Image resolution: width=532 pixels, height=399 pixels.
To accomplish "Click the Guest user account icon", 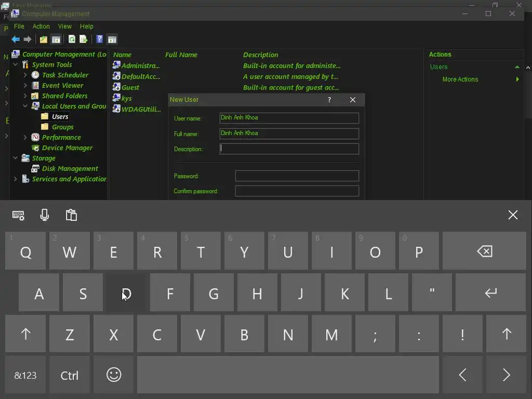I will pyautogui.click(x=116, y=87).
